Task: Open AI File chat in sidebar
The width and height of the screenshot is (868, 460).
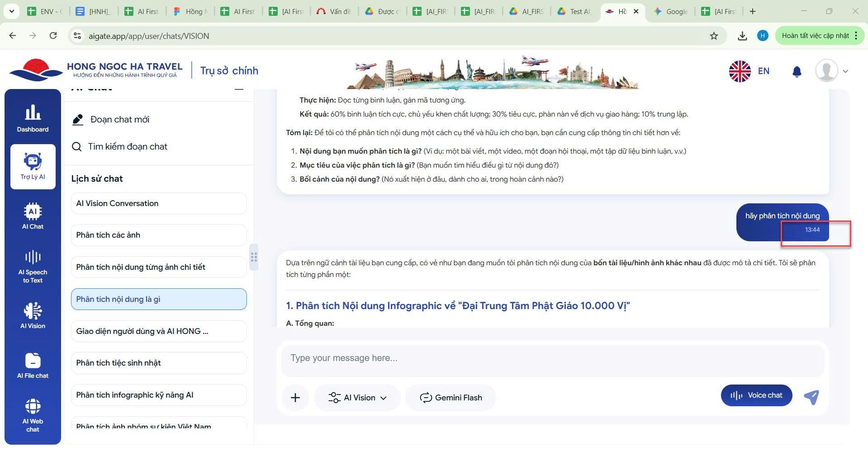Action: (33, 366)
